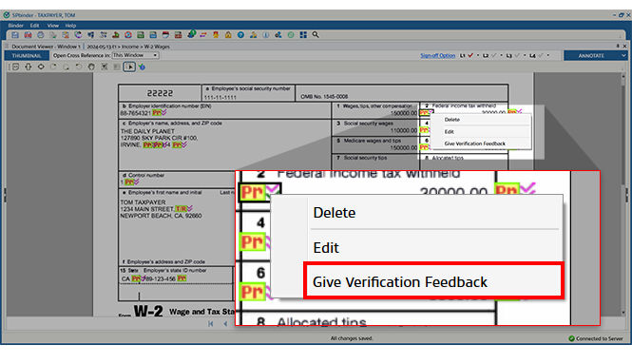The height and width of the screenshot is (364, 632).
Task: Go to the previous page arrow
Action: click(x=225, y=324)
